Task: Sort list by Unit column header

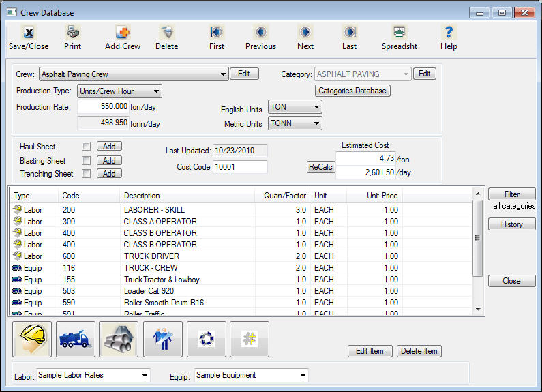Action: 329,196
